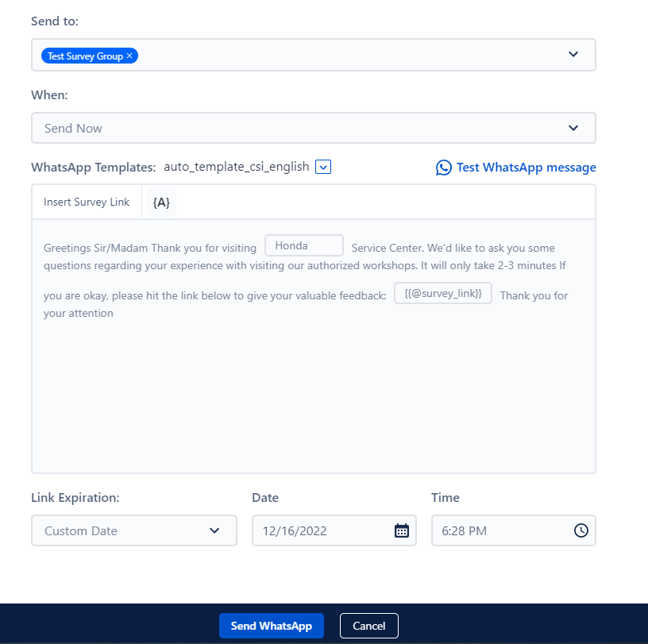The height and width of the screenshot is (644, 648).
Task: Click the Test Survey Group chip
Action: [86, 56]
